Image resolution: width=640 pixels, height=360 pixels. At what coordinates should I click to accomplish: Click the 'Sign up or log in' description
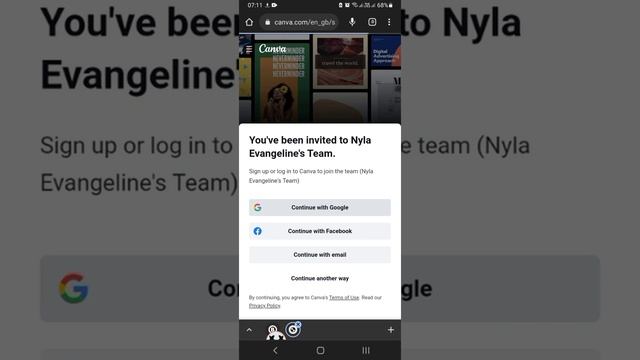[x=311, y=176]
